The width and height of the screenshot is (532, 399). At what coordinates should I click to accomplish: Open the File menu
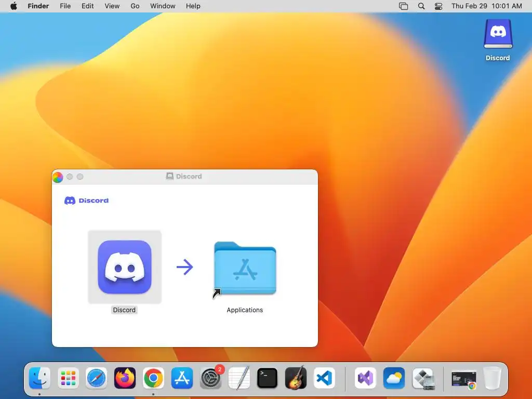coord(65,6)
